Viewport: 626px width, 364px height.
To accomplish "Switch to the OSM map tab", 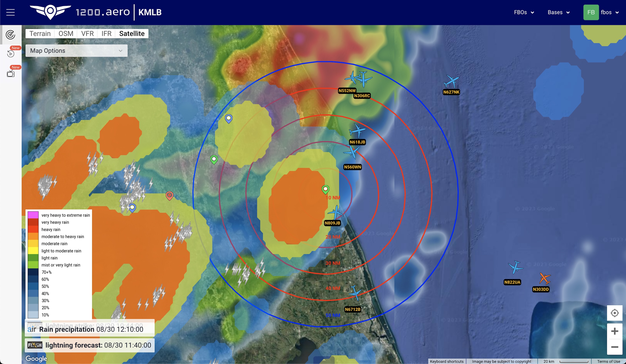I will (66, 34).
